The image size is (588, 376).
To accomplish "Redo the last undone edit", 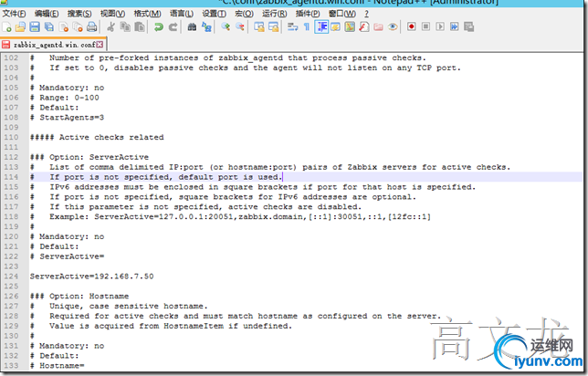I will (x=173, y=27).
